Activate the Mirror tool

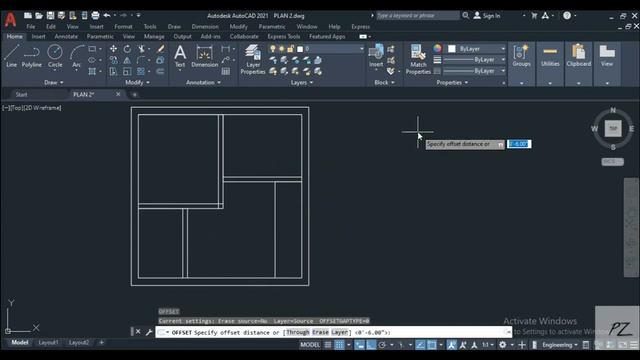(x=127, y=60)
